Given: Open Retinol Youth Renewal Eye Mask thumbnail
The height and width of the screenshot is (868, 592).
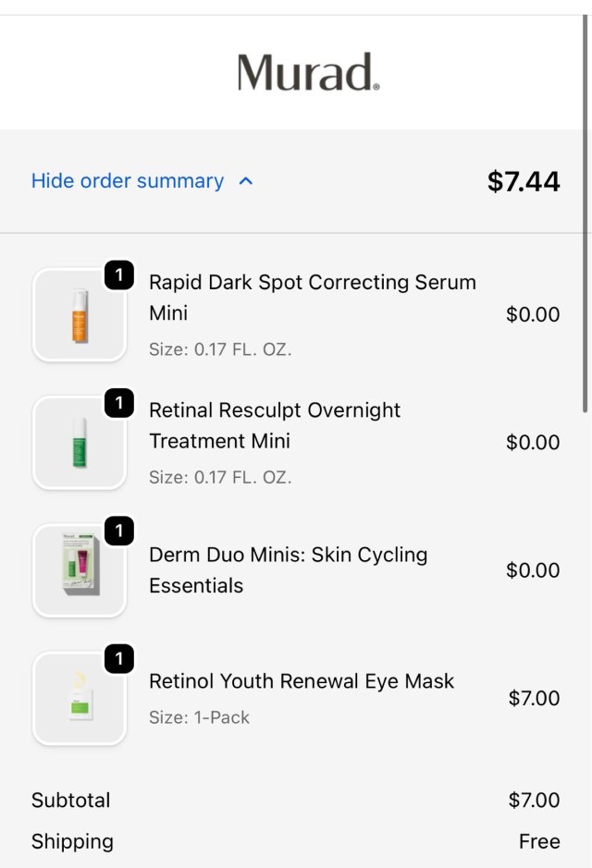Looking at the screenshot, I should coord(80,698).
